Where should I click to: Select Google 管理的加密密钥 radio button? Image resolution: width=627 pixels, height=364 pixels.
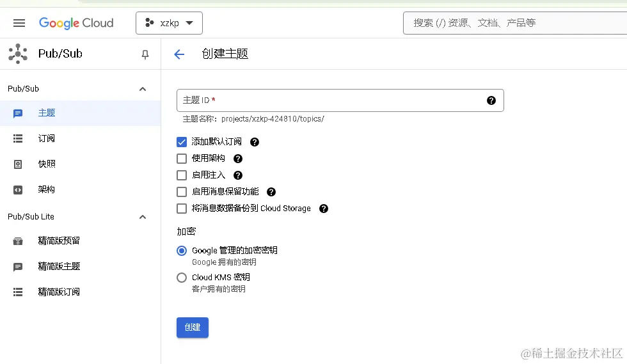(182, 251)
